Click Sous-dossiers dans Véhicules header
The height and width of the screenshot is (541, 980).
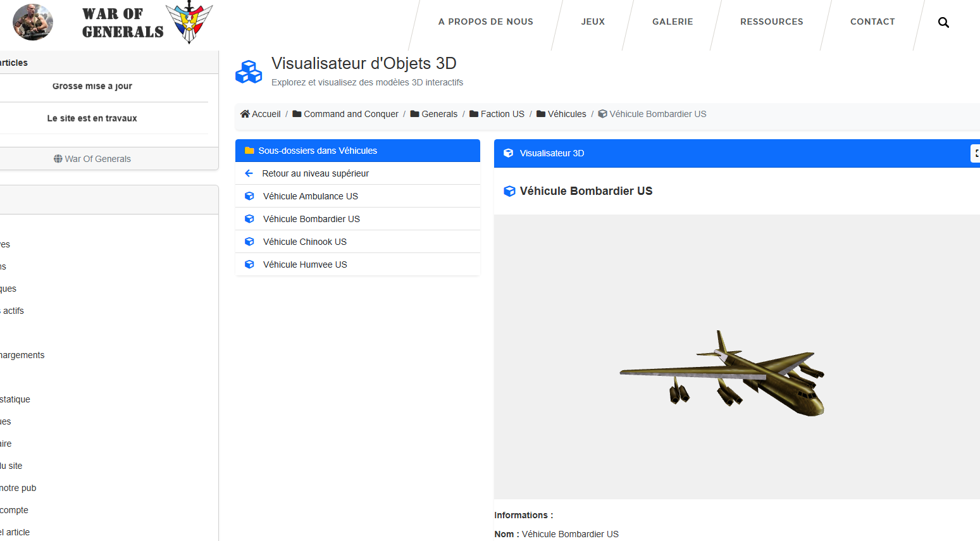coord(357,151)
